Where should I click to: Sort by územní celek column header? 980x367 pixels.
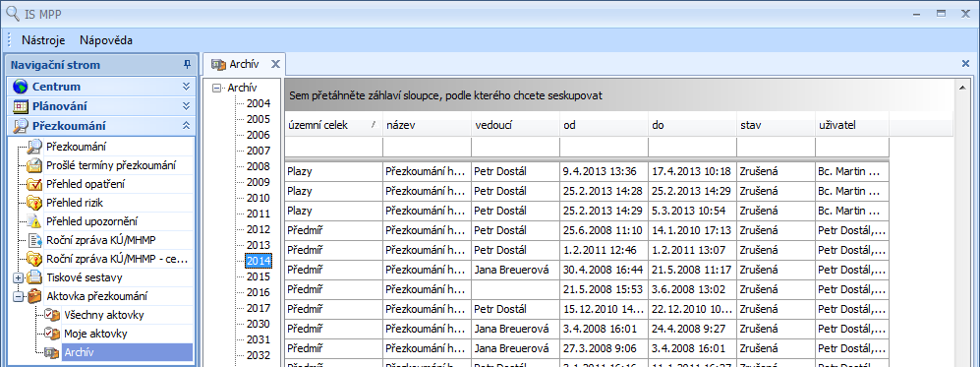point(334,125)
